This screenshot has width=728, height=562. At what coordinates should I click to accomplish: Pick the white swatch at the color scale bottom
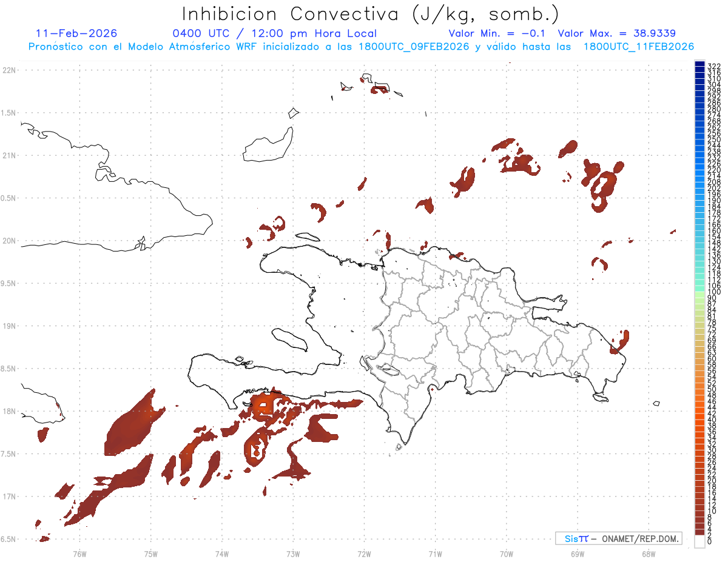699,541
